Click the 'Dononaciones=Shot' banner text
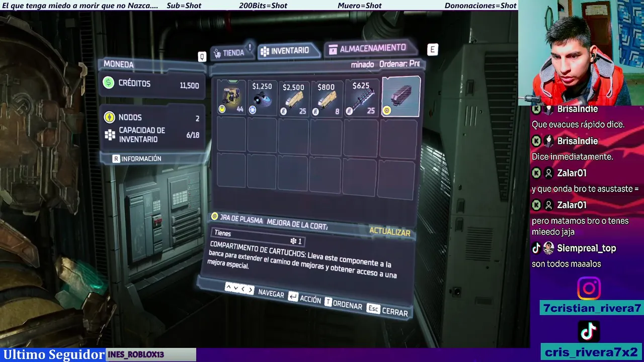Viewport: 644px width, 362px height. tap(480, 6)
